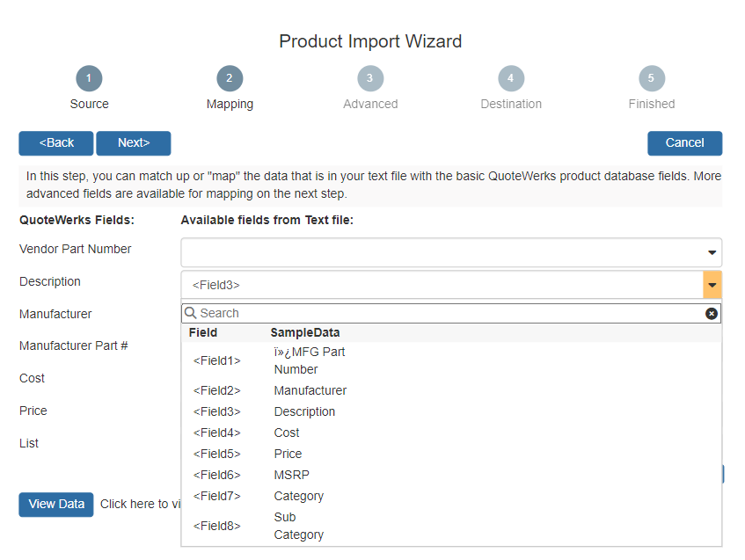Select <Field1> MFG Part Number option
Screen dimensions: 745x560
pos(308,360)
